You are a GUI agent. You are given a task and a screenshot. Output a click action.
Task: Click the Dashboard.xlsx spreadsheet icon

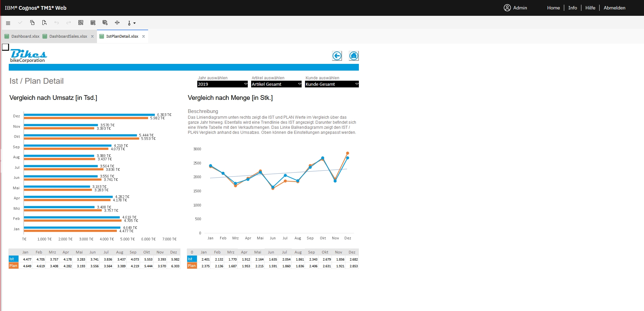click(7, 36)
